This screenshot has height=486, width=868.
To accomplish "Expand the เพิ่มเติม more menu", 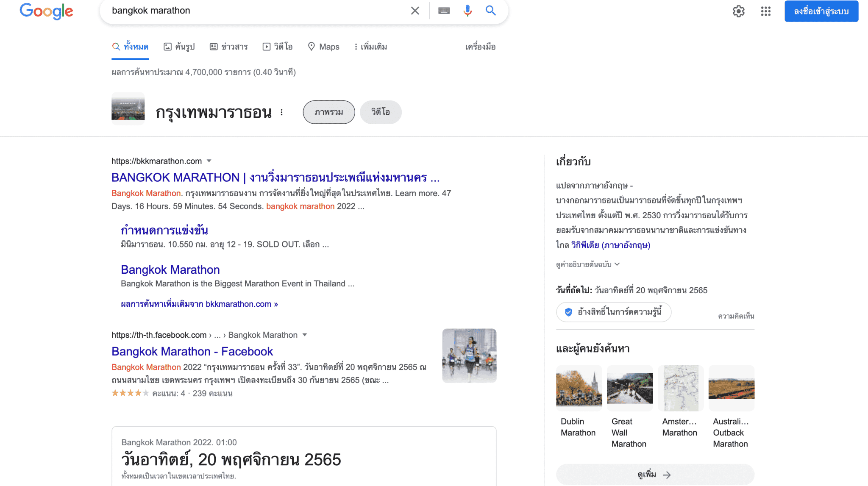I will coord(370,47).
